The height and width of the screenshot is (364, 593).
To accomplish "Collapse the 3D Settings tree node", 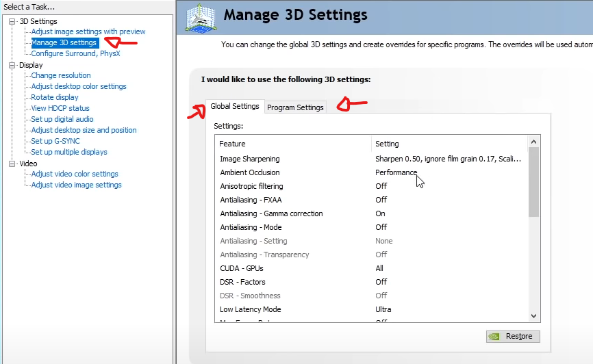I will [x=12, y=21].
